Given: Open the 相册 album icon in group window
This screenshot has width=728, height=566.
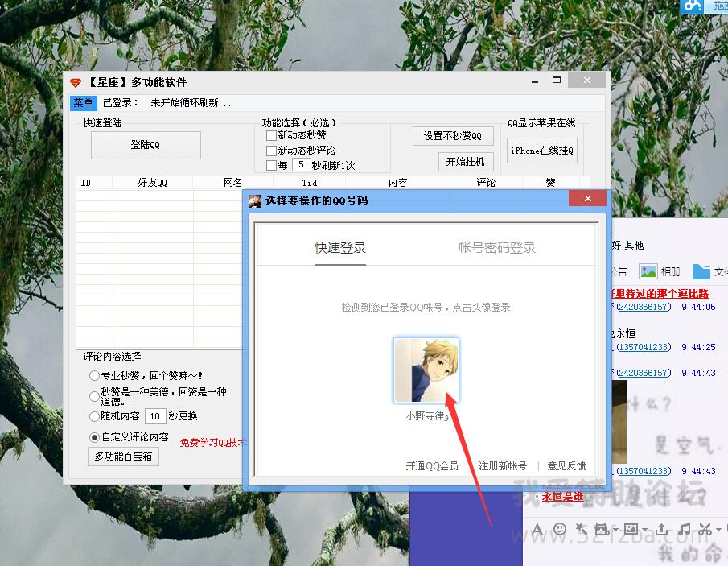Looking at the screenshot, I should (648, 271).
